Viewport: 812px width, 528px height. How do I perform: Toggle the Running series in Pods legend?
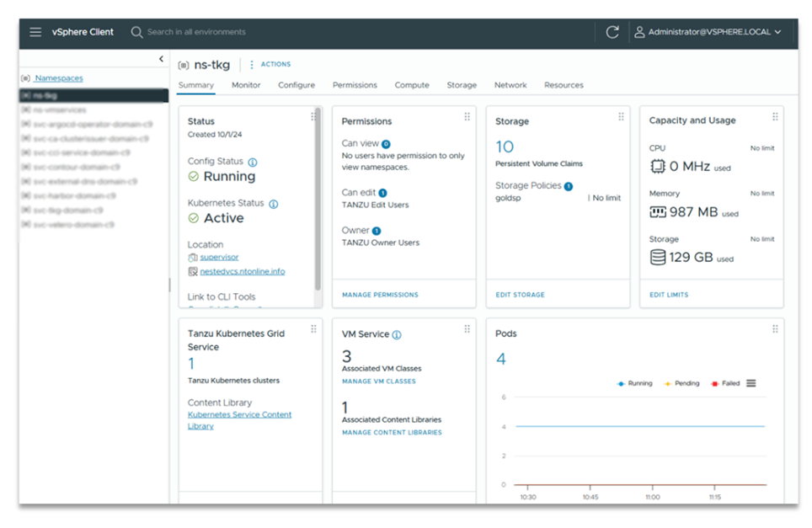tap(635, 383)
